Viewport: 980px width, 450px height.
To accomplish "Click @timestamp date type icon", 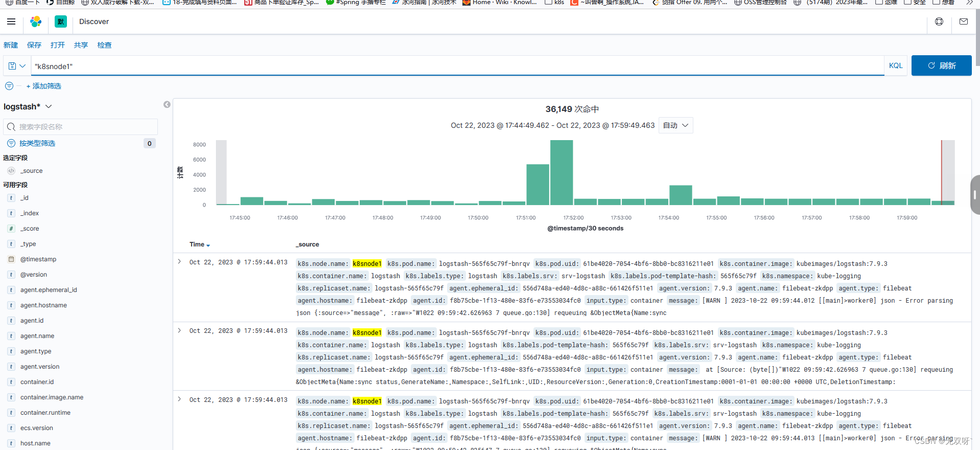I will tap(11, 259).
